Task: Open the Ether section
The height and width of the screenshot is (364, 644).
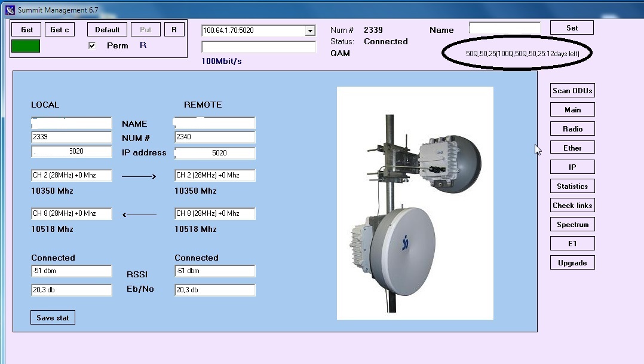Action: (x=572, y=148)
